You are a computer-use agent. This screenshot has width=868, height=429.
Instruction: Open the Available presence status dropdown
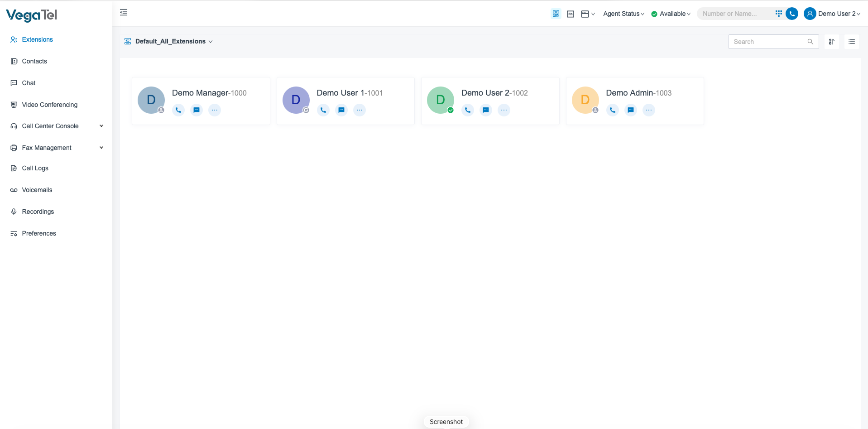[x=671, y=14]
